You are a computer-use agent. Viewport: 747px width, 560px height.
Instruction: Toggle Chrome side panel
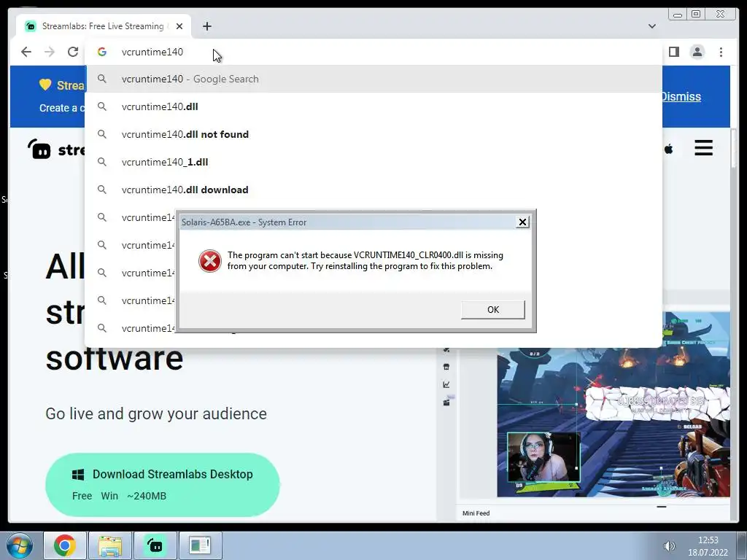point(673,52)
